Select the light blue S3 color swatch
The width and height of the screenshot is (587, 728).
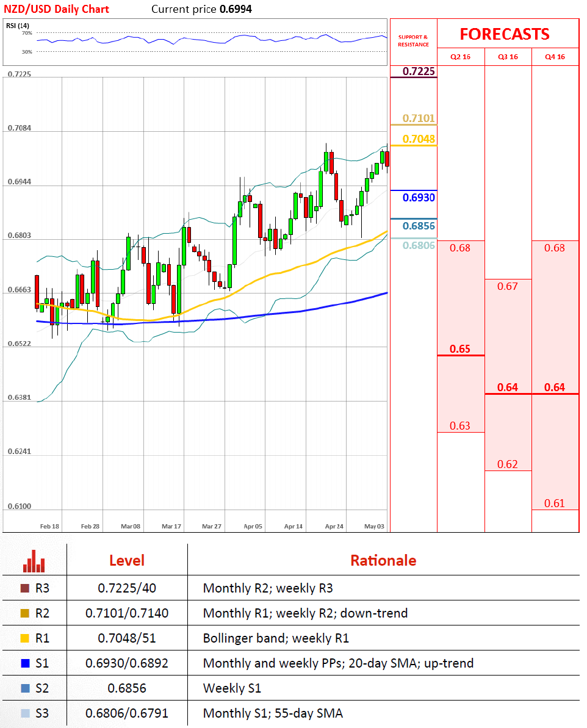(25, 713)
